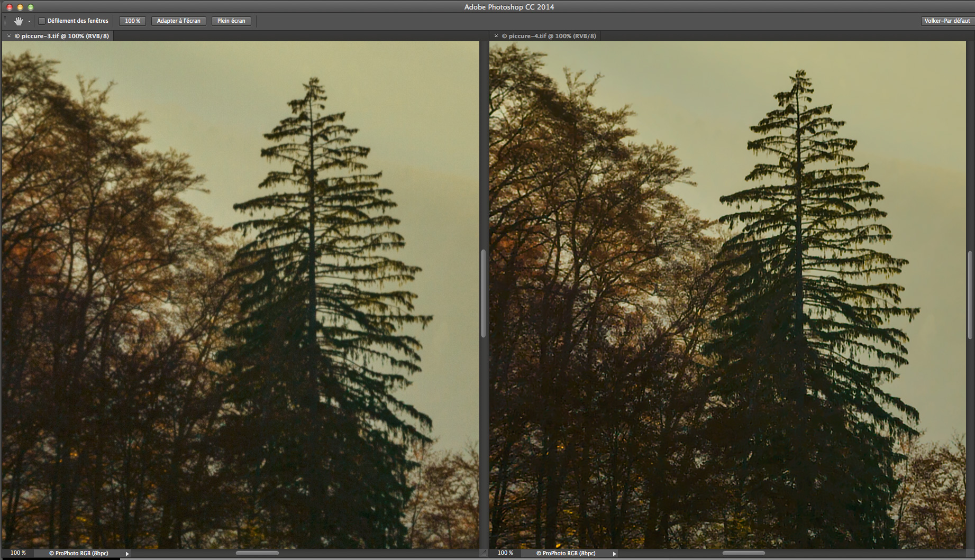Viewport: 975px width, 560px height.
Task: Close the piccure-3.tif tab
Action: click(x=8, y=36)
